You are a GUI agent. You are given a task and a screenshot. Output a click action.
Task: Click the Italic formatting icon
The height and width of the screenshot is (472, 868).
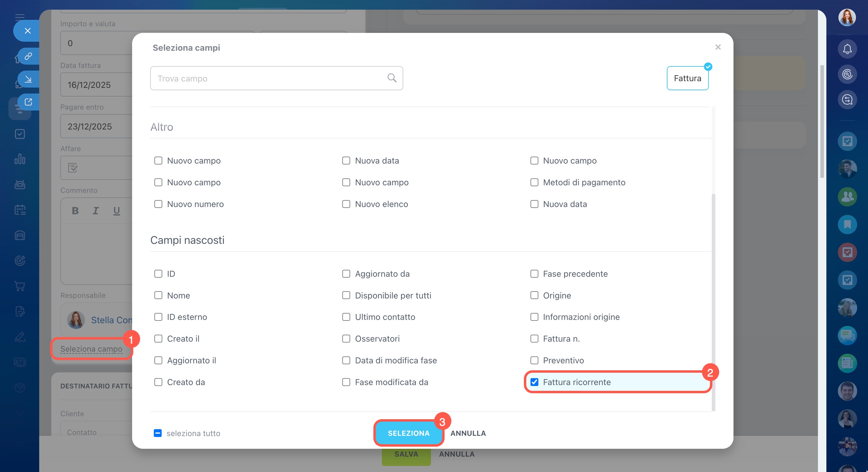pyautogui.click(x=96, y=211)
